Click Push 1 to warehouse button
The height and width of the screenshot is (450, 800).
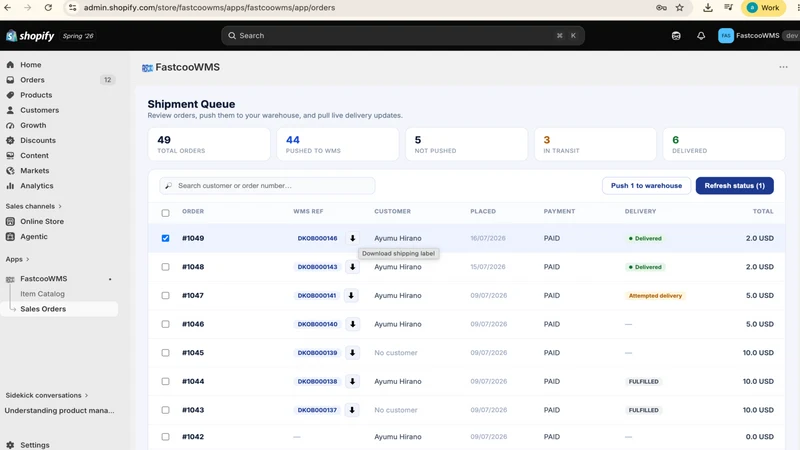pyautogui.click(x=646, y=186)
